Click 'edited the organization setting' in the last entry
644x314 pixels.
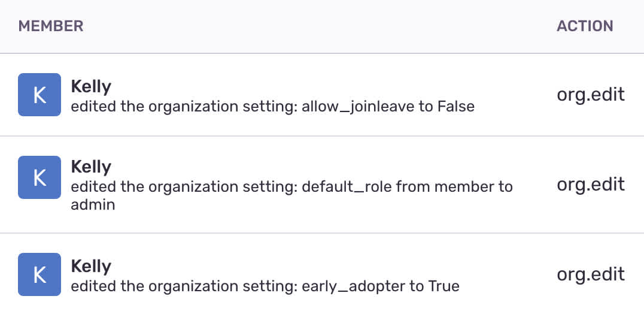(x=183, y=286)
